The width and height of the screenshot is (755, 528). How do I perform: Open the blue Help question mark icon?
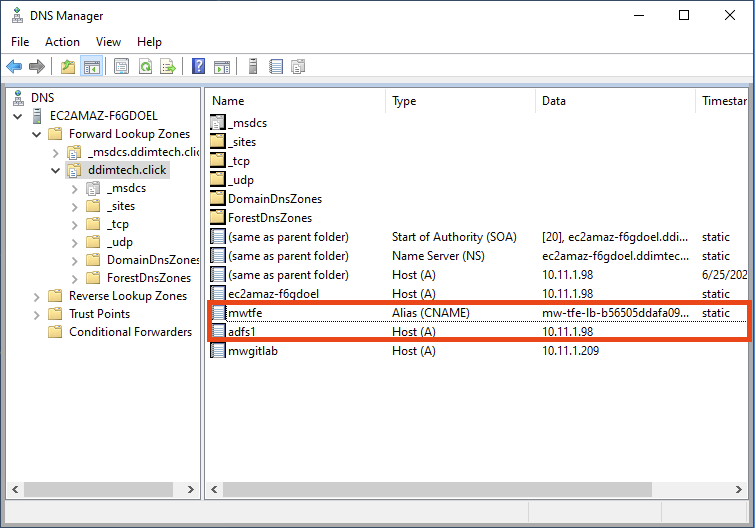tap(198, 66)
